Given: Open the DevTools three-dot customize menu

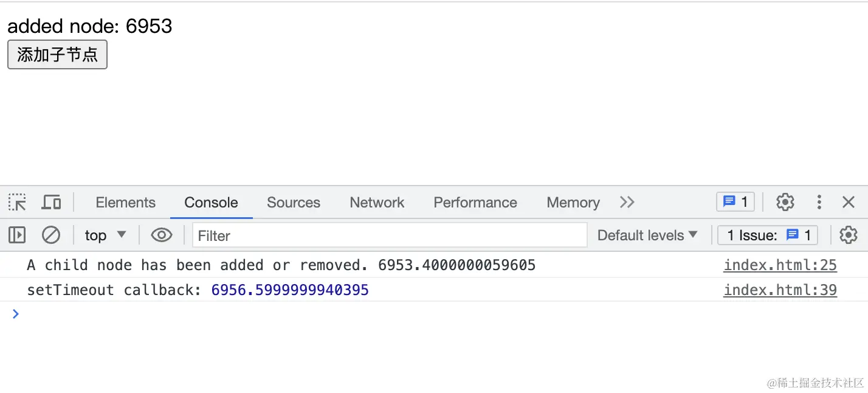Looking at the screenshot, I should [x=819, y=202].
